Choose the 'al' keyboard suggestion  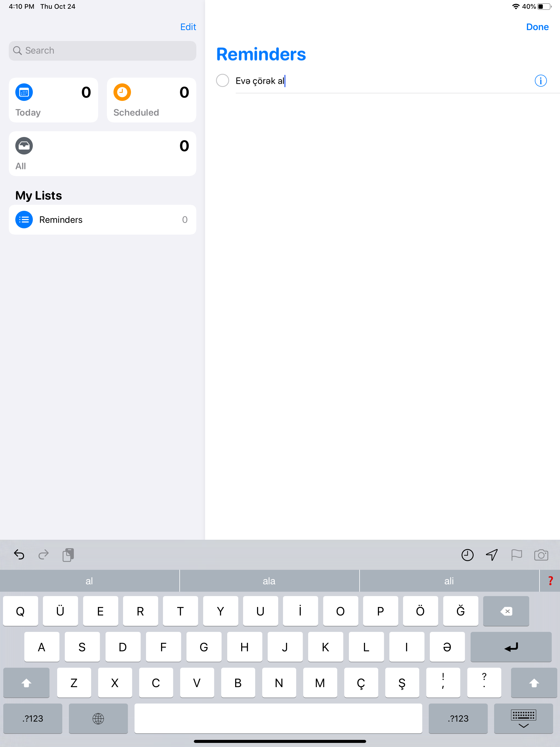tap(89, 581)
